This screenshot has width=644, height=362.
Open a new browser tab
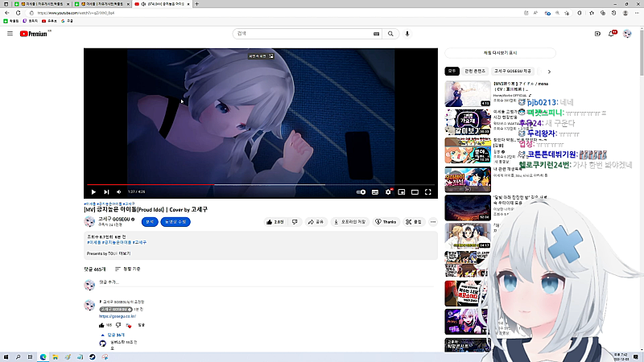pos(196,4)
